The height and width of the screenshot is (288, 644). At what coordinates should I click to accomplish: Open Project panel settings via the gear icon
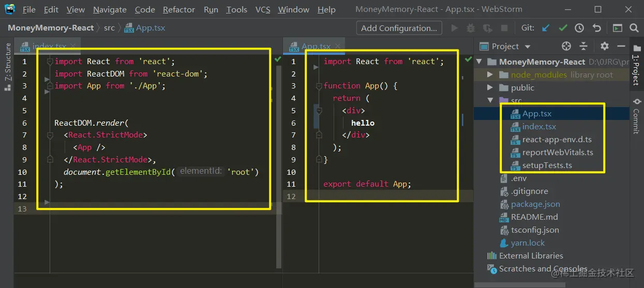605,46
